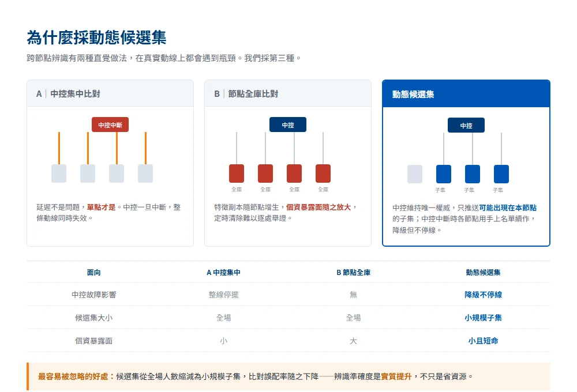Select the red phrase 個資暴露面隨之放大
Image resolution: width=577 pixels, height=392 pixels.
point(319,207)
